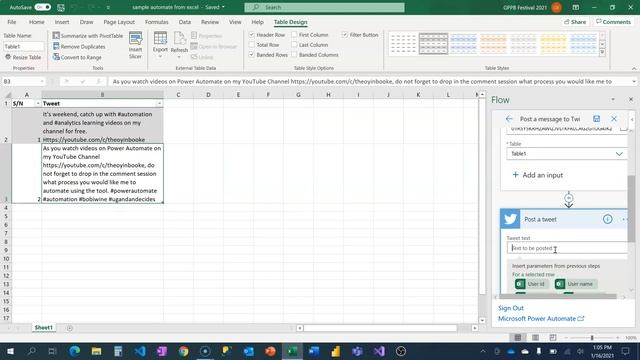Enable Banded Columns checkbox
640x360 pixels.
point(294,55)
